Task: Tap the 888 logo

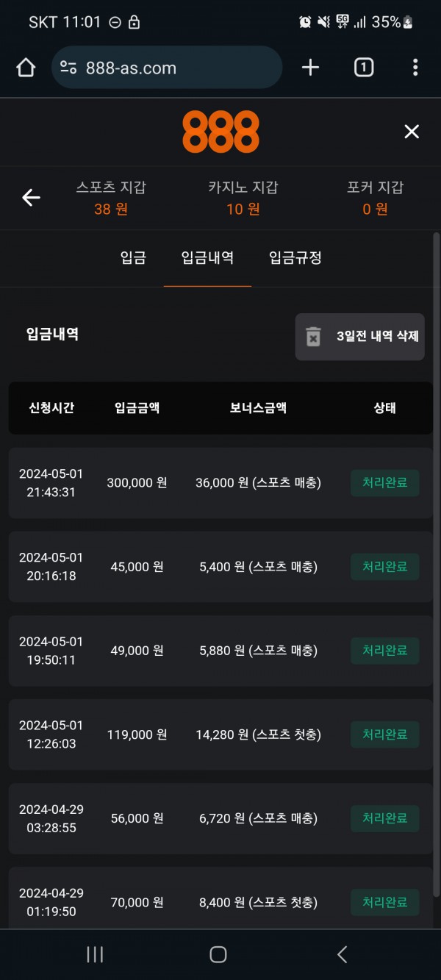Action: tap(220, 132)
